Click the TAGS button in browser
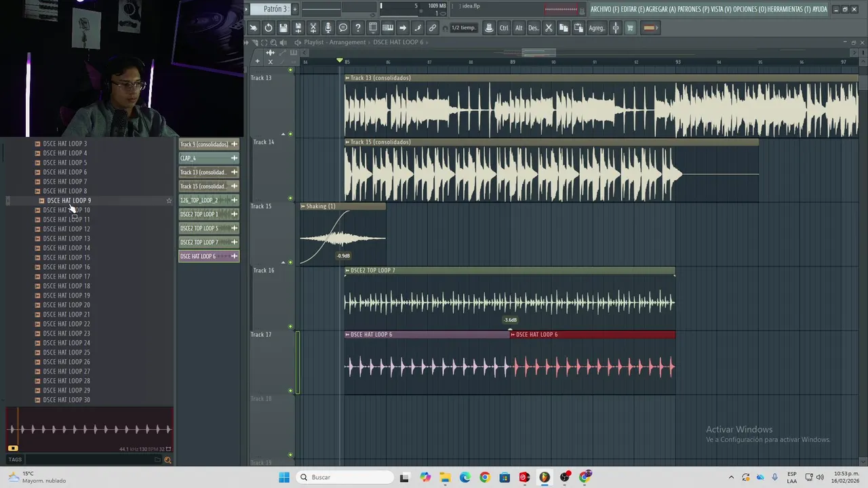The width and height of the screenshot is (868, 488). point(15,460)
